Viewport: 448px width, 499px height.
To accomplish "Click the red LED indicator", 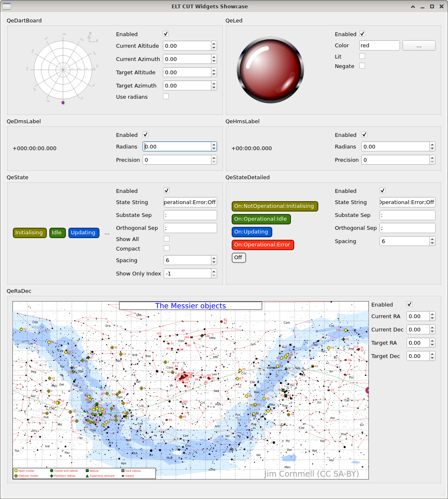I will tap(271, 69).
